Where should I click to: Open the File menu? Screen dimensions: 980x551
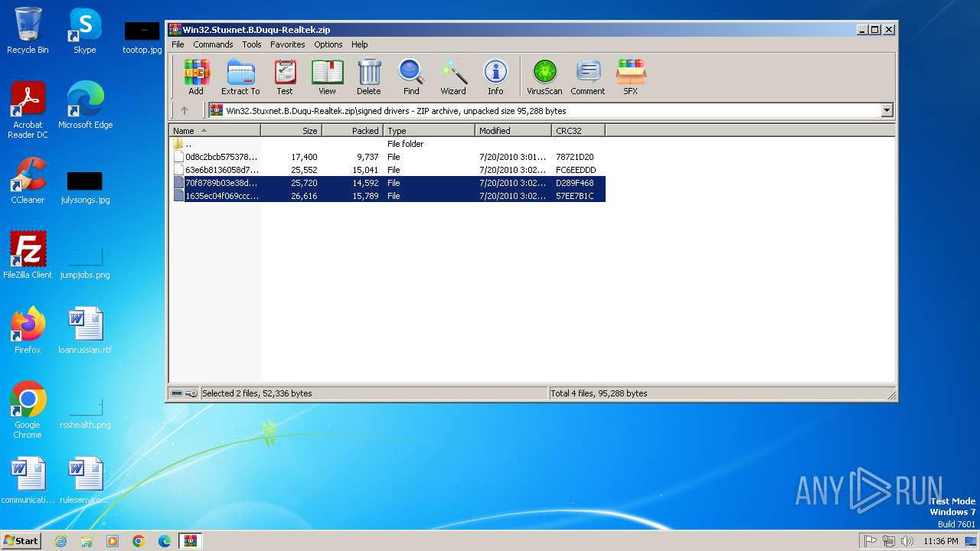pyautogui.click(x=178, y=44)
